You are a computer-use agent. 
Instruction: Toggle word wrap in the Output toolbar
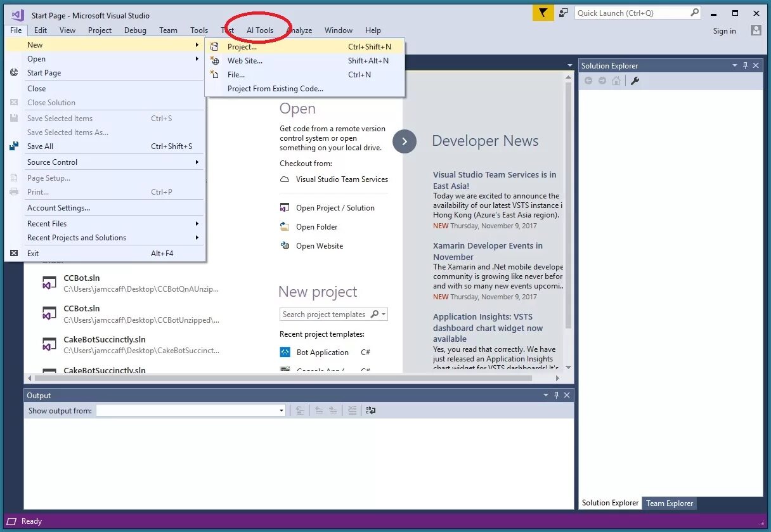(371, 410)
